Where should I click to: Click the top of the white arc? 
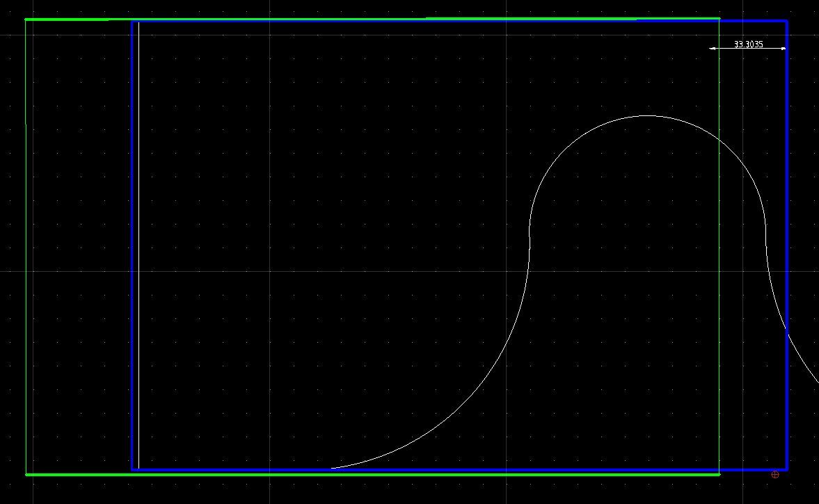click(x=647, y=115)
